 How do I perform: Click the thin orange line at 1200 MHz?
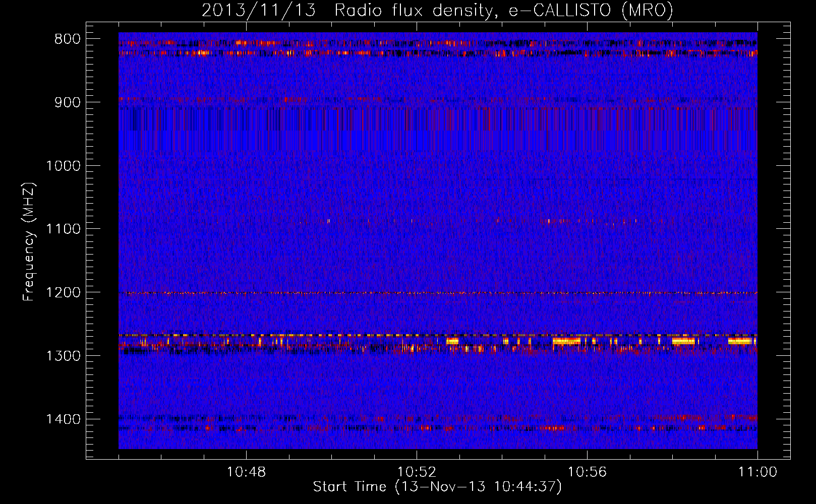click(438, 293)
